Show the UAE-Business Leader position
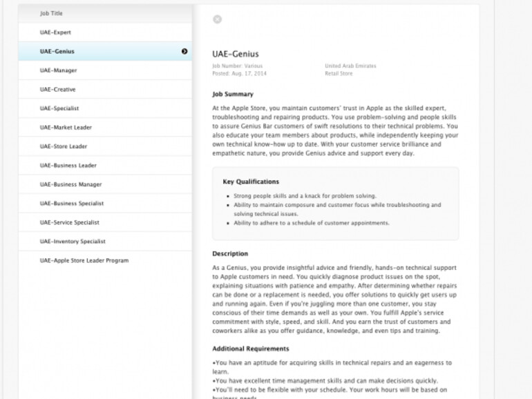 68,166
